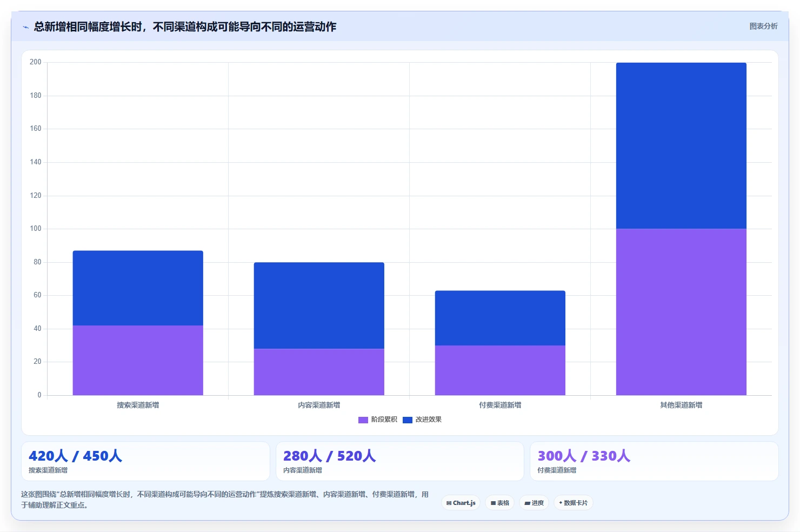
Task: Click the 其他渠道新增 axis label
Action: [681, 405]
